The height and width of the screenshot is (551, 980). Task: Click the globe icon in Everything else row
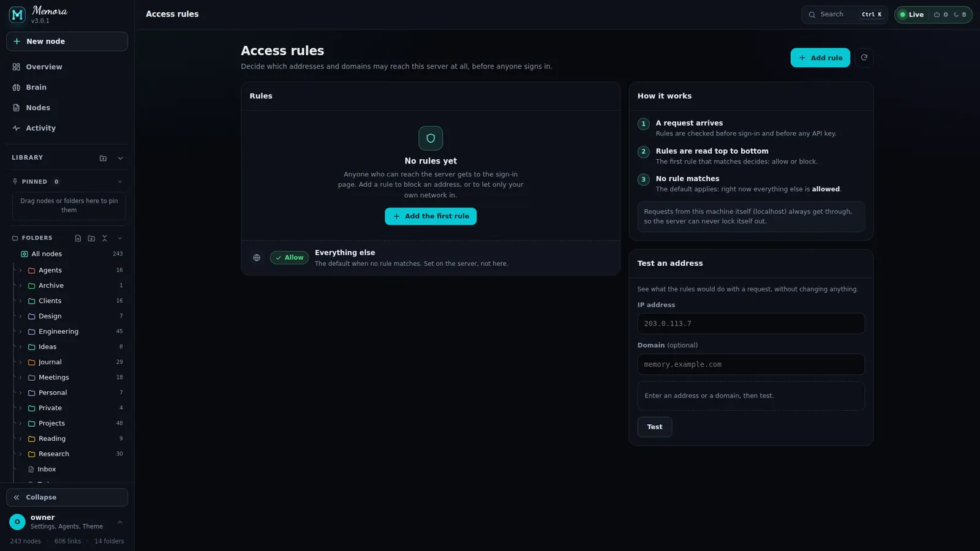pyautogui.click(x=257, y=258)
